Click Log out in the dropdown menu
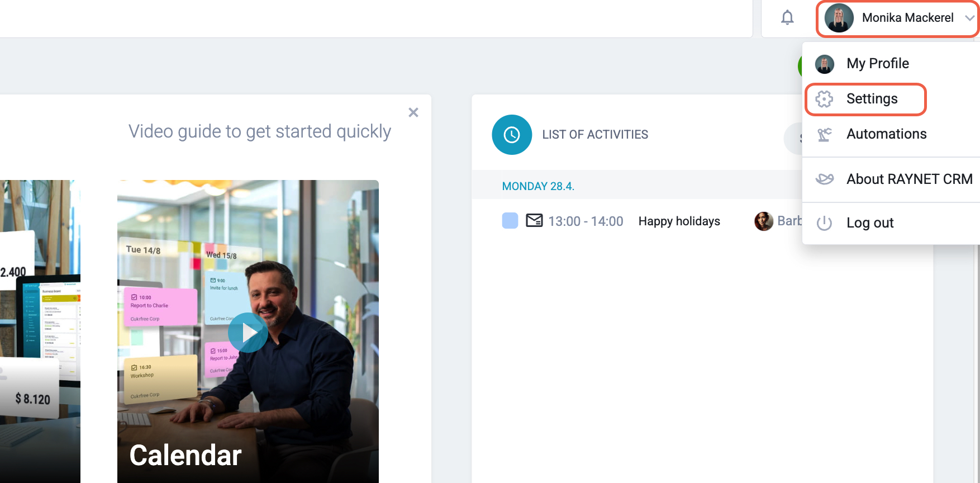 tap(869, 223)
